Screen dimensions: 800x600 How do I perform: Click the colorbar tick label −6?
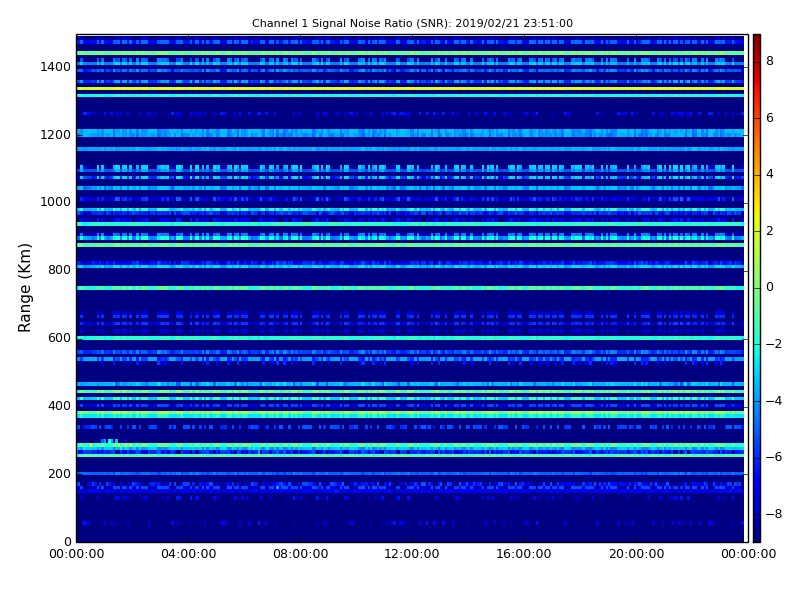click(x=773, y=457)
